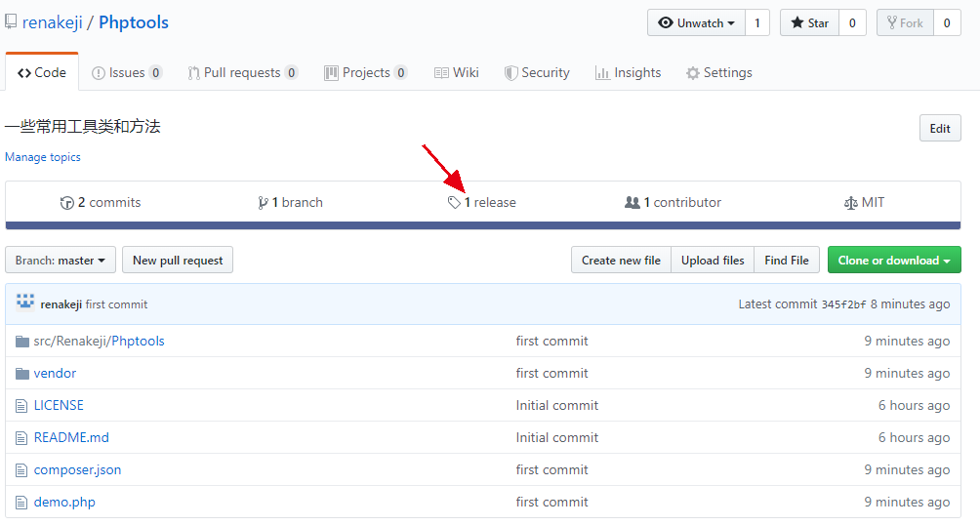Open the README.md file
980x526 pixels.
pyautogui.click(x=71, y=437)
